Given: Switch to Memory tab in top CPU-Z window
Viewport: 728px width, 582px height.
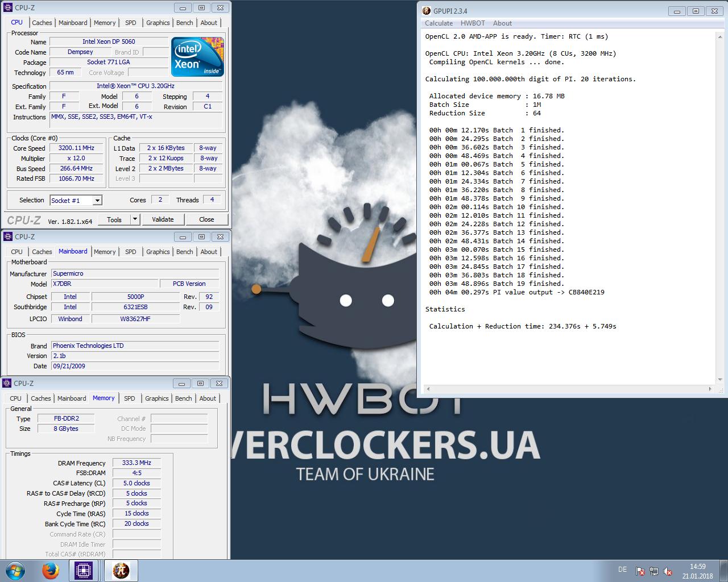Looking at the screenshot, I should tap(105, 23).
